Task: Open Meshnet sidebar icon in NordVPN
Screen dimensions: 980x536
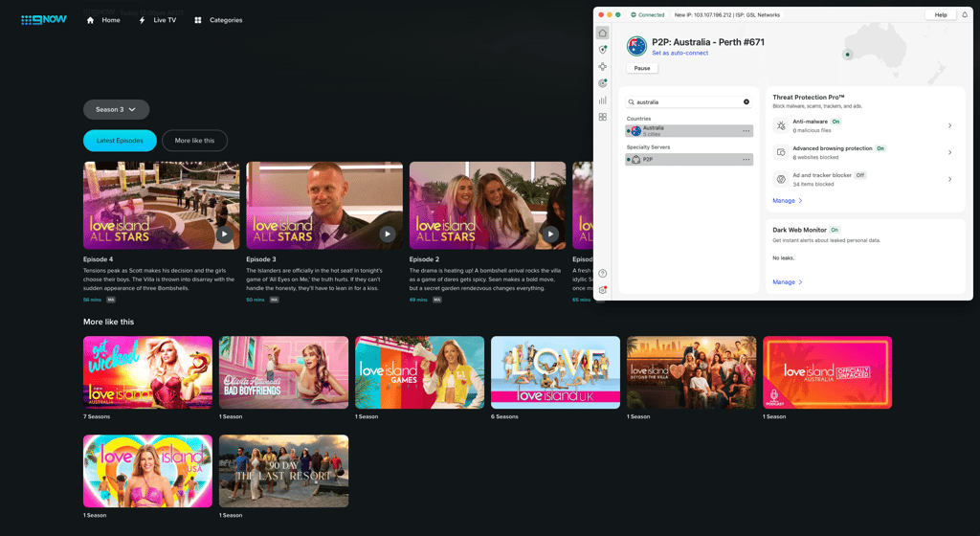Action: coord(603,66)
